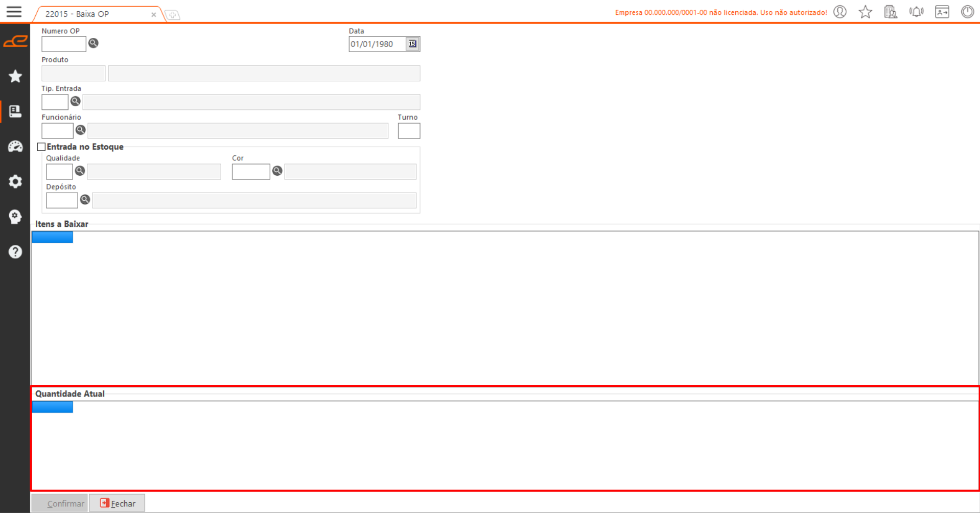980x513 pixels.
Task: Click into the Turno input field
Action: click(409, 131)
